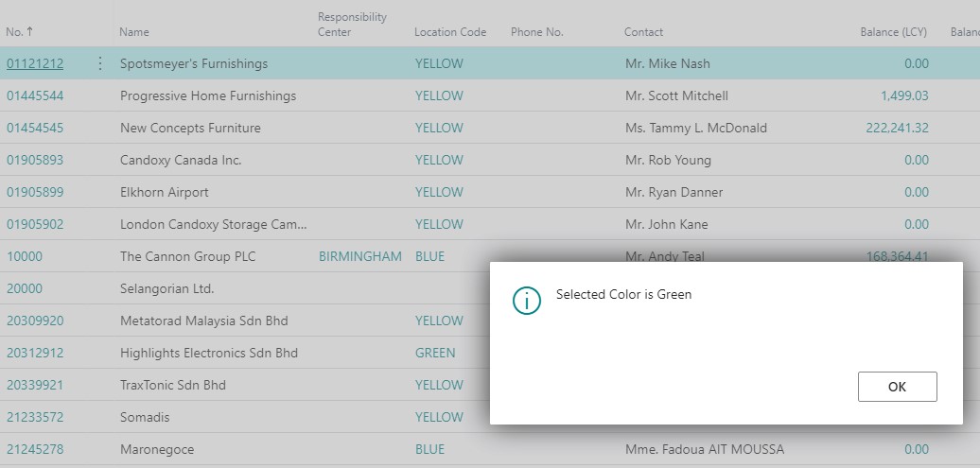Click GREEN location code for Highlights Electronics
This screenshot has height=468, width=980.
(x=435, y=354)
